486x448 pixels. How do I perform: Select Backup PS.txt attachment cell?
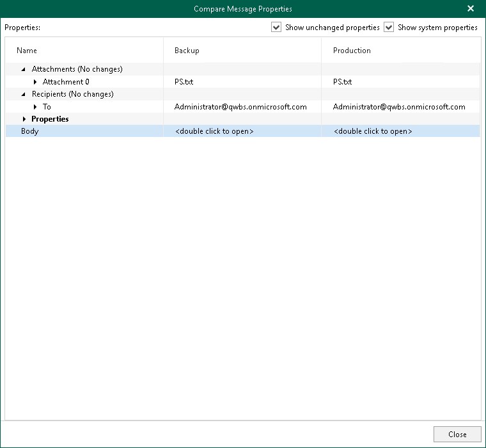point(184,82)
